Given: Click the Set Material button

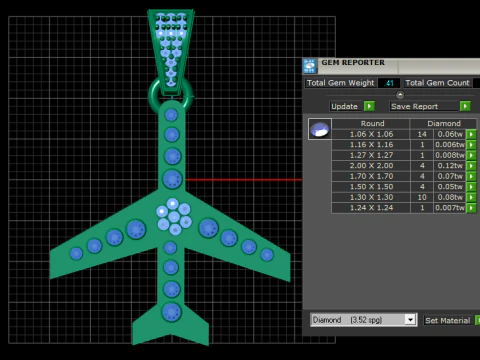Looking at the screenshot, I should [x=448, y=320].
